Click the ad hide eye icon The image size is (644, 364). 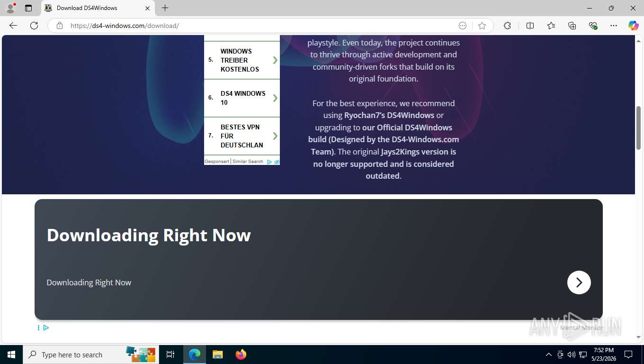(x=277, y=162)
